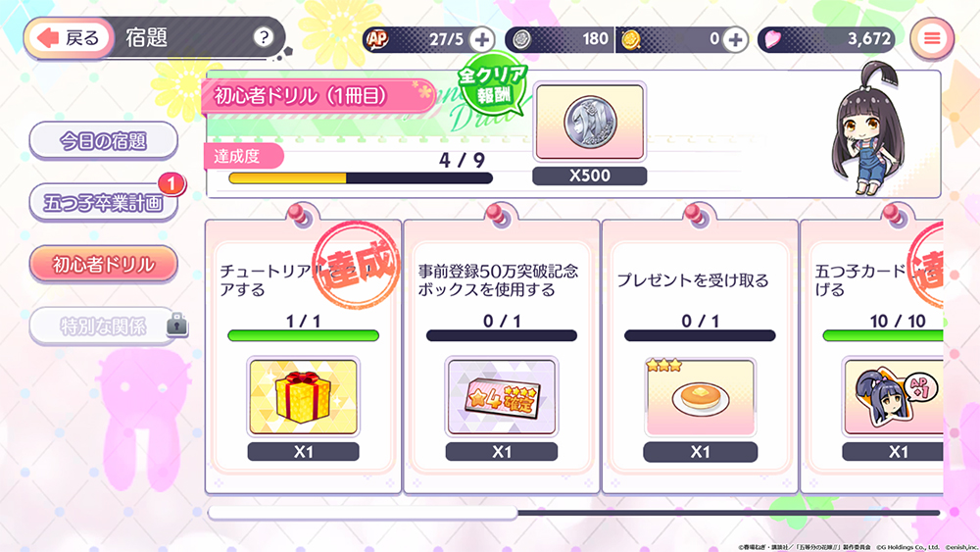Tap the plus icon beside gold coin
The image size is (980, 552).
(736, 39)
